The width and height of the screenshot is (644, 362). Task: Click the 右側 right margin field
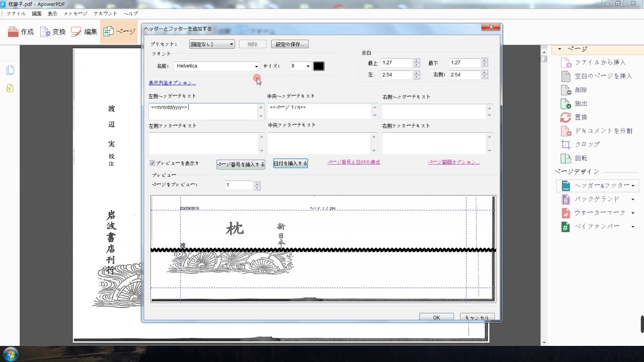pyautogui.click(x=465, y=74)
